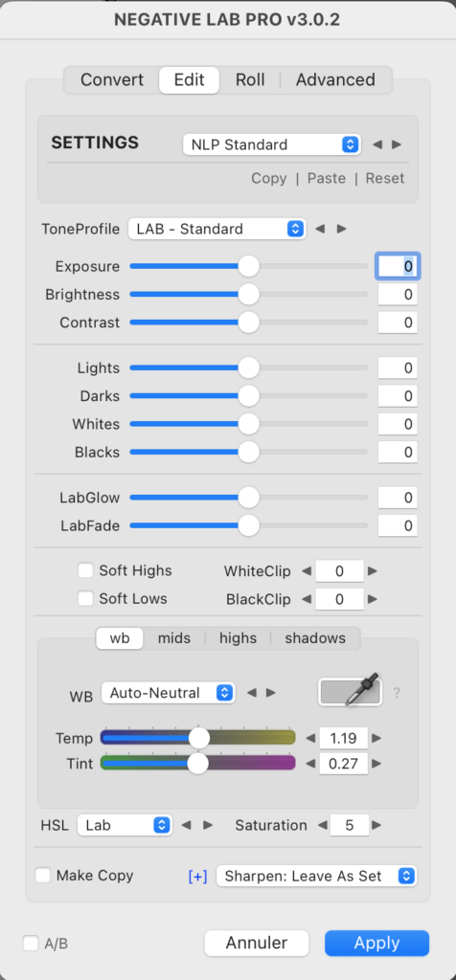Expand sharpening options with [+] icon
Screen dimensions: 456x980
click(197, 877)
